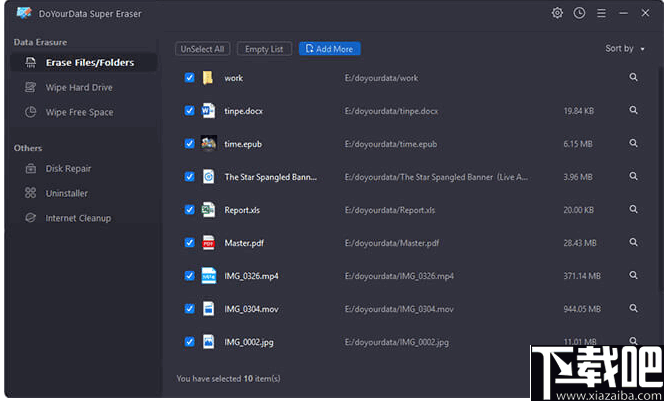Click the work folder icon
Image resolution: width=666 pixels, height=401 pixels.
208,78
